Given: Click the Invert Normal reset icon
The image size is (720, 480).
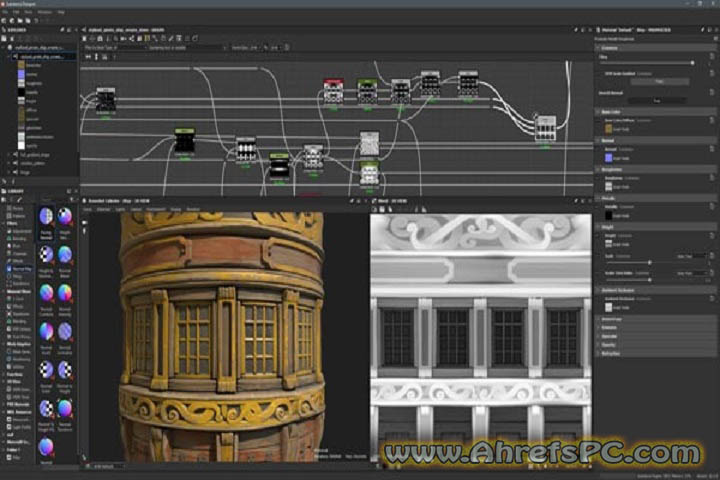Looking at the screenshot, I should tap(712, 92).
